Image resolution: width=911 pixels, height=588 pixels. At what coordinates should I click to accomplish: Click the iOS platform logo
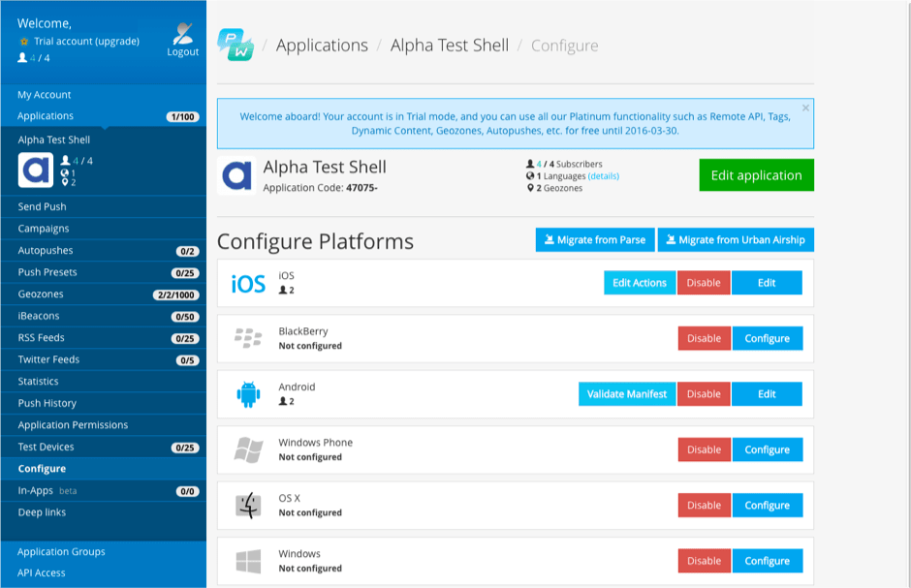pos(248,283)
